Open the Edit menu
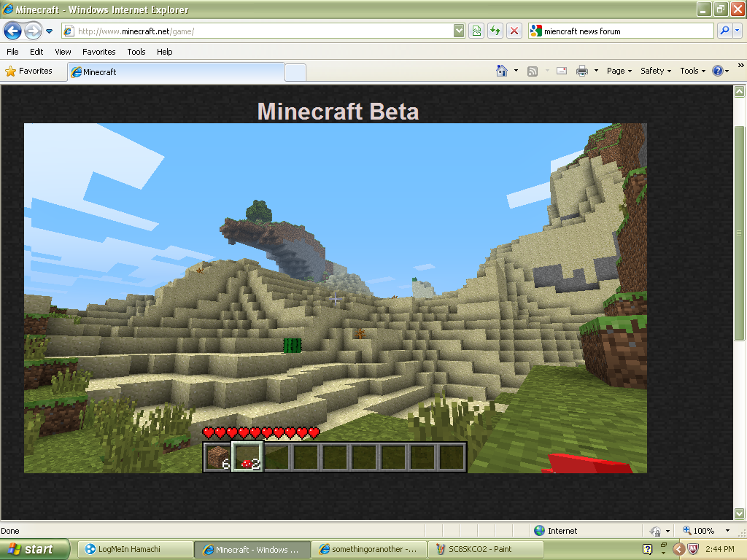The image size is (747, 560). (36, 52)
